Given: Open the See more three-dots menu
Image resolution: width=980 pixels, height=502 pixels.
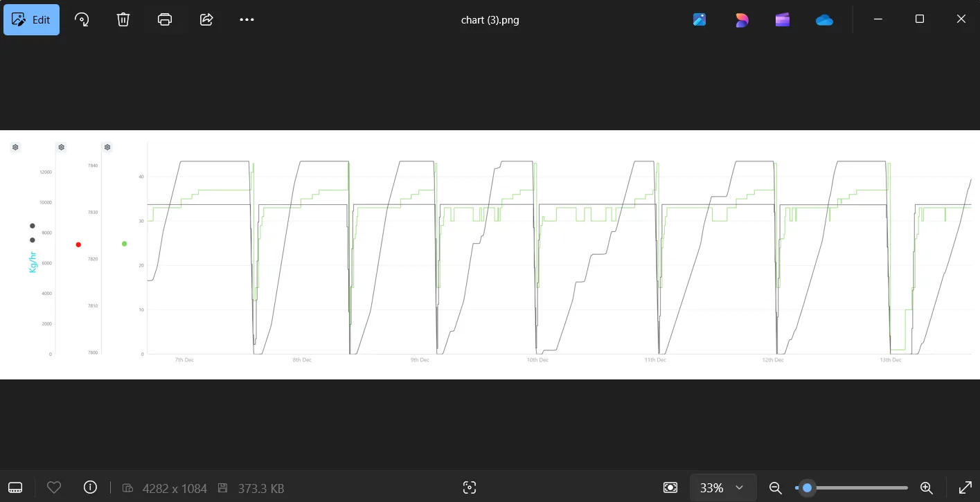Looking at the screenshot, I should [247, 19].
